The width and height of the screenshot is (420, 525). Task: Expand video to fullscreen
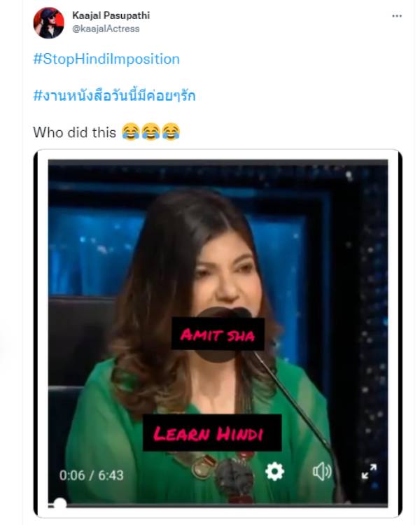(x=369, y=471)
